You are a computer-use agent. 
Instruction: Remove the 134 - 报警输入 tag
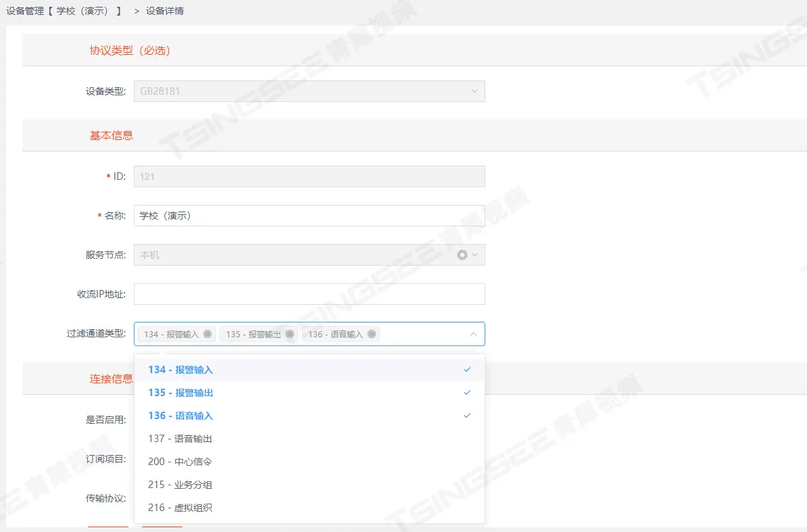(207, 334)
